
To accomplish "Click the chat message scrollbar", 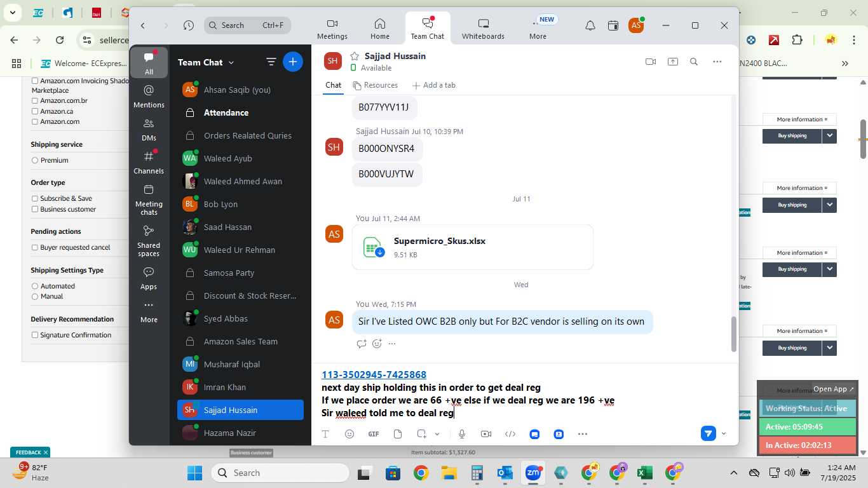I will pyautogui.click(x=733, y=334).
